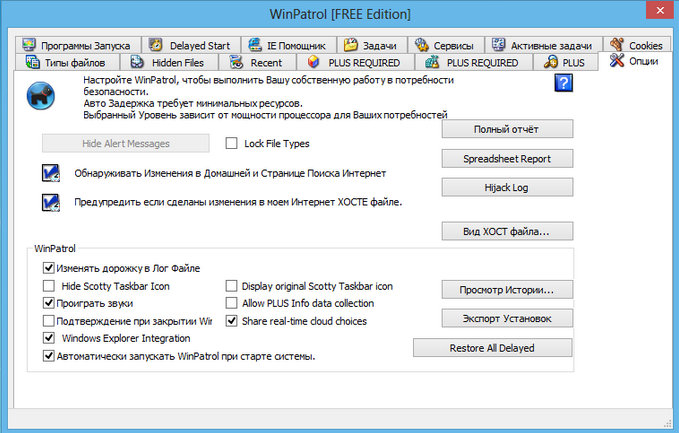679x433 pixels.
Task: Select the Типы файлов tab
Action: click(x=67, y=62)
